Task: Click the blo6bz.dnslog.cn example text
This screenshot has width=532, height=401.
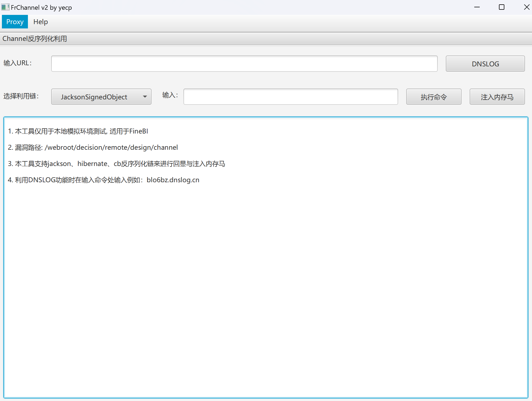Action: (173, 180)
